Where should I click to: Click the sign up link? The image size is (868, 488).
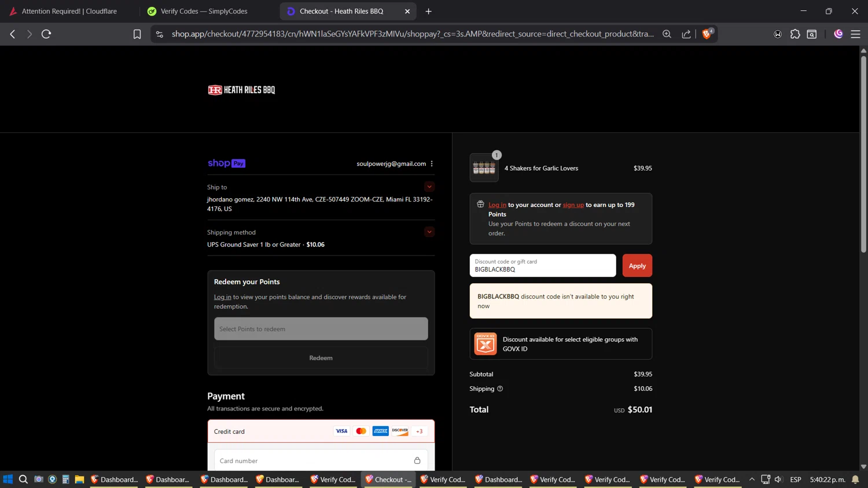click(x=573, y=205)
